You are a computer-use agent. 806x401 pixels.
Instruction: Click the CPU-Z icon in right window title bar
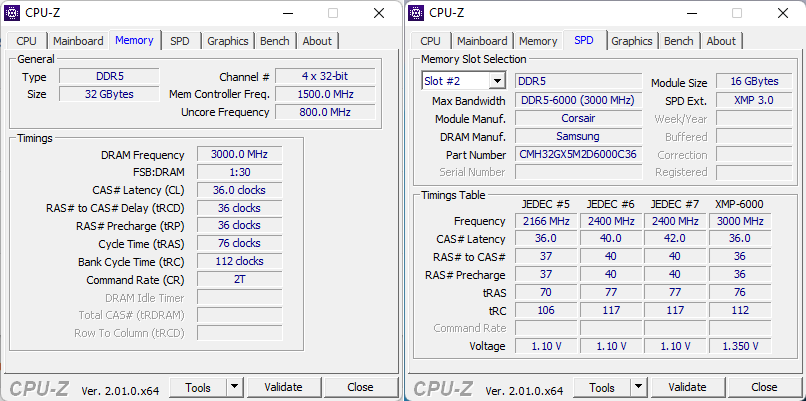418,13
